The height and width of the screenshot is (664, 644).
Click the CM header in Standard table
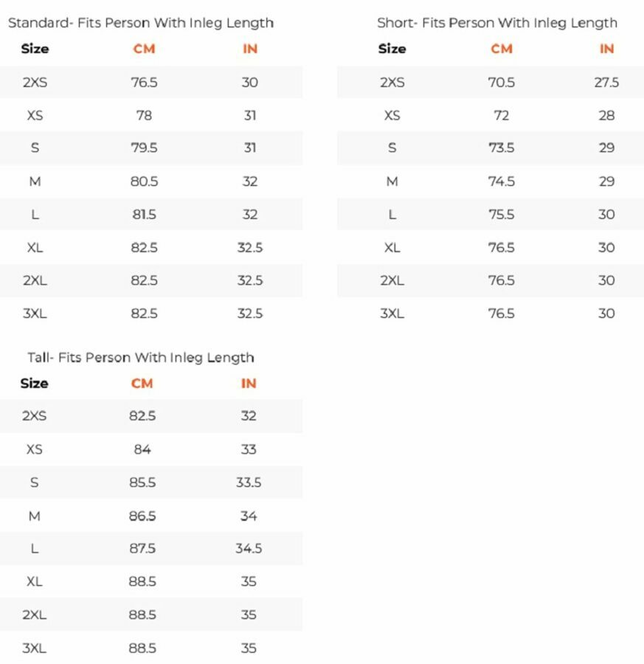(144, 49)
